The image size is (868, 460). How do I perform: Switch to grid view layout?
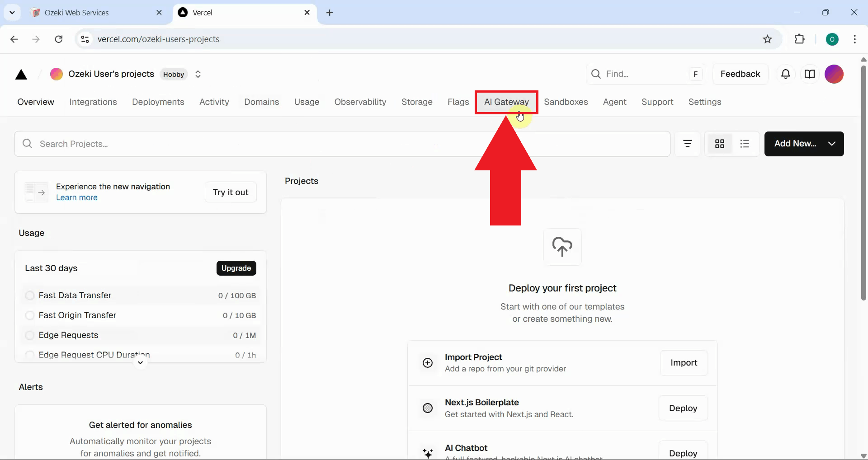pos(719,144)
